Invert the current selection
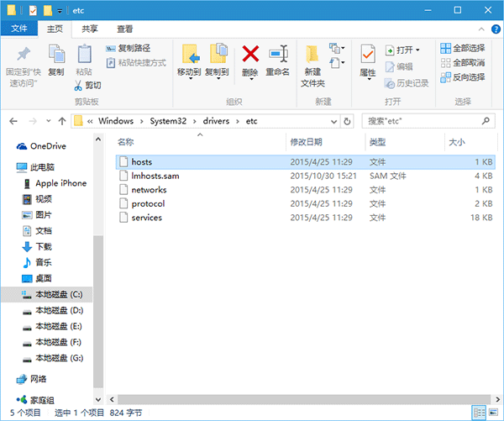 (463, 76)
